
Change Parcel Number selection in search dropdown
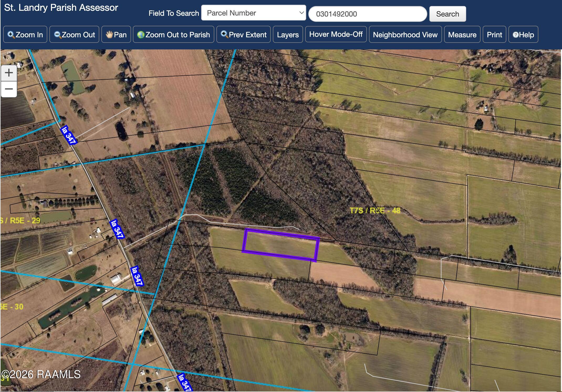(x=253, y=13)
